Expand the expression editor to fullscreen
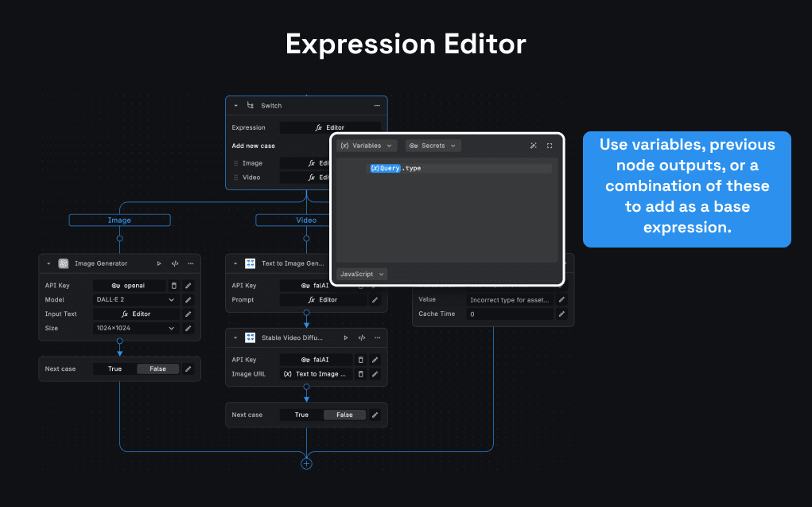 coord(550,145)
